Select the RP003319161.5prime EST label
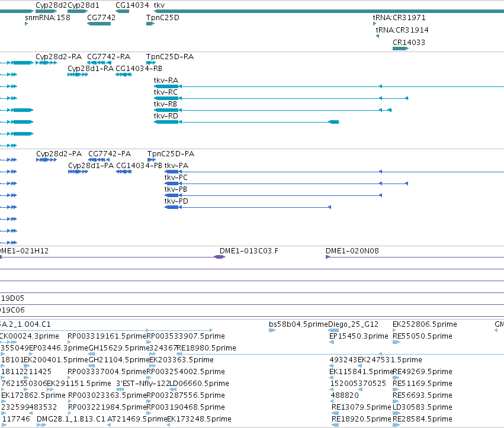The height and width of the screenshot is (428, 504). click(107, 336)
